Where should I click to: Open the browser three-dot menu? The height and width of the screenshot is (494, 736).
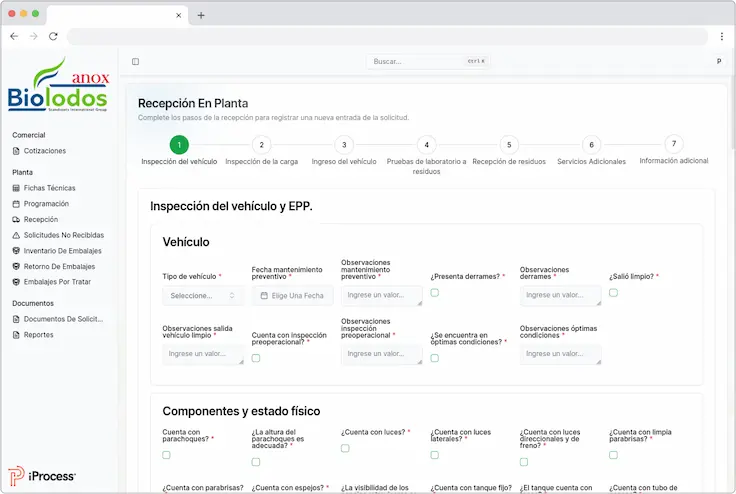pos(721,36)
